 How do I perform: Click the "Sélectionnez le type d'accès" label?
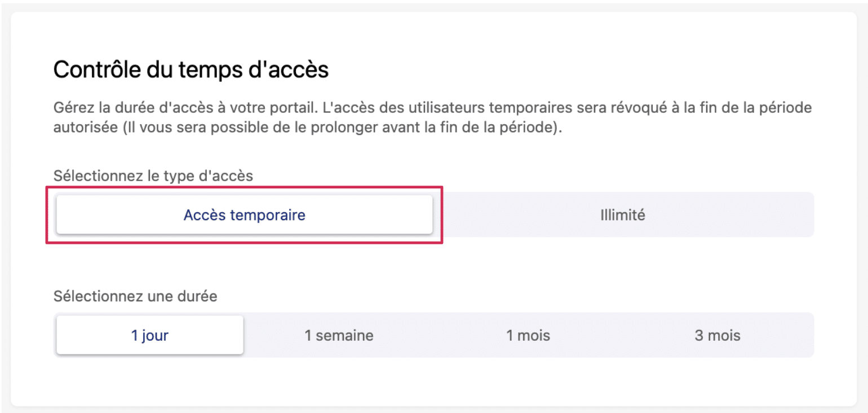(153, 175)
